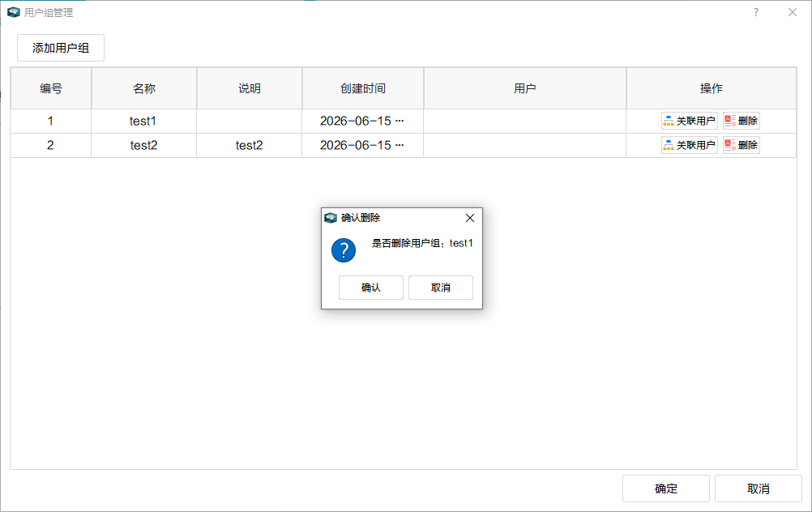The height and width of the screenshot is (512, 812).
Task: Click creation time cell in test1 row
Action: click(362, 122)
